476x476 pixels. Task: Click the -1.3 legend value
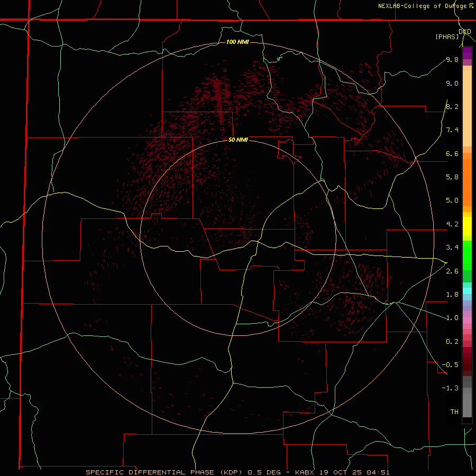click(x=450, y=388)
